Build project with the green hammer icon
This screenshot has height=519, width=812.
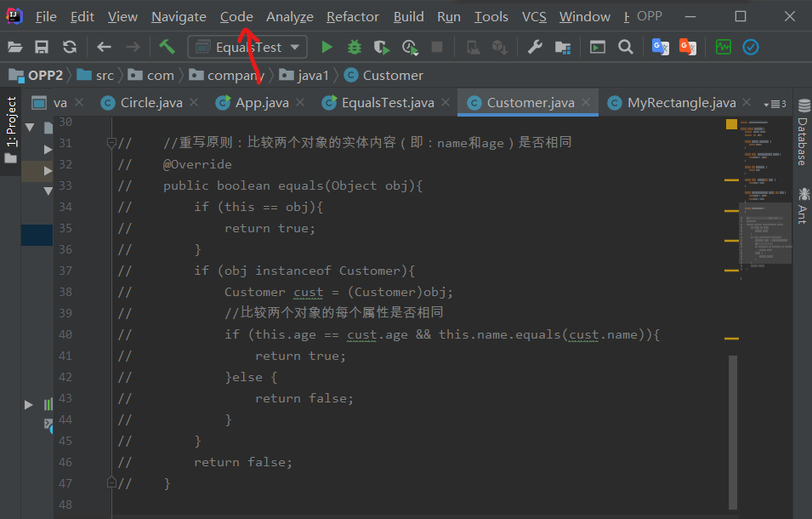point(167,47)
